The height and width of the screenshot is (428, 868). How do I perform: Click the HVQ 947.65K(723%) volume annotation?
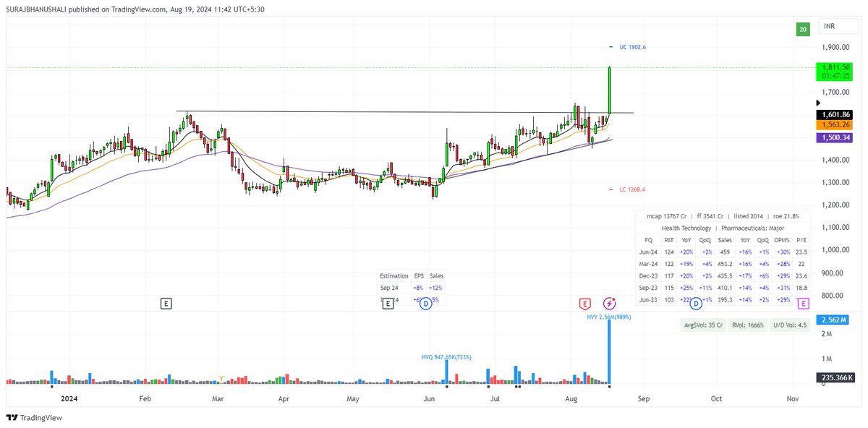point(446,357)
